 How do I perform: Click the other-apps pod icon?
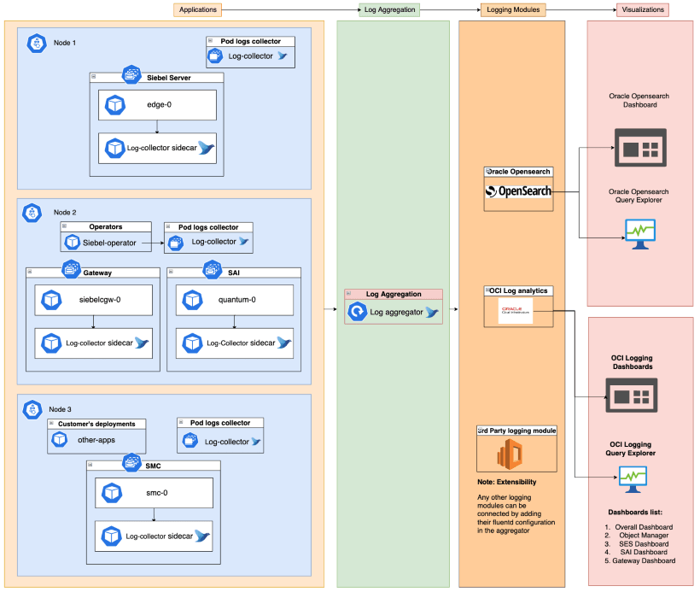[60, 440]
